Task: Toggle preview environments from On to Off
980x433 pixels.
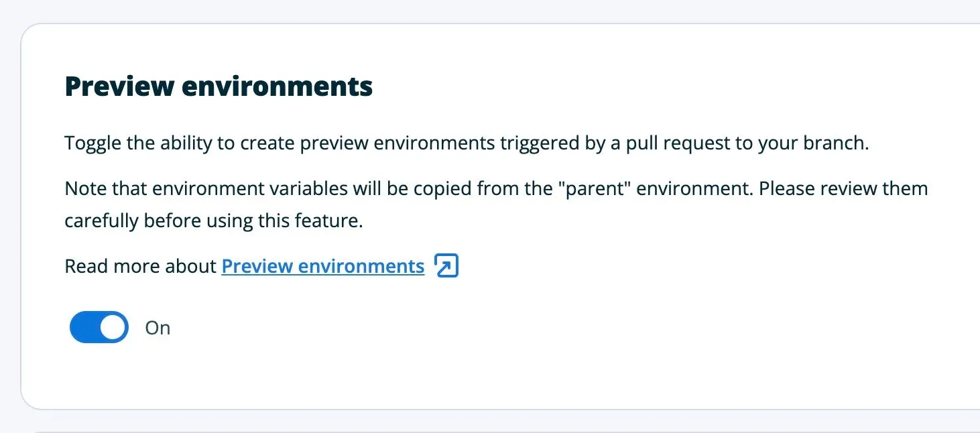Action: [98, 327]
